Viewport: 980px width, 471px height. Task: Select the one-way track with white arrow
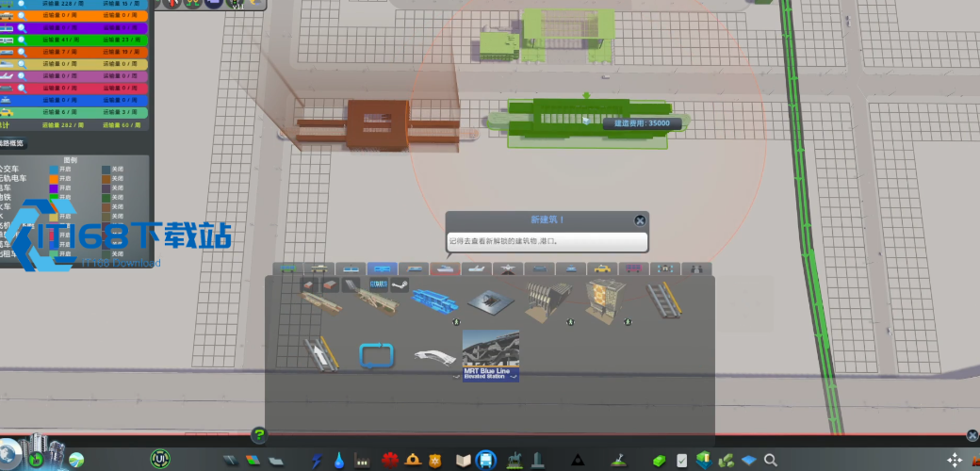point(320,355)
